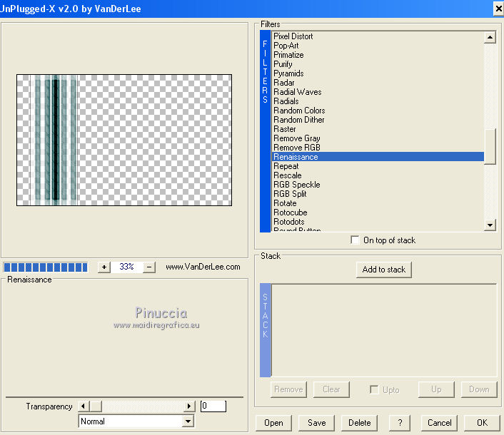The width and height of the screenshot is (504, 435).
Task: Click the Transparency value field
Action: click(213, 406)
